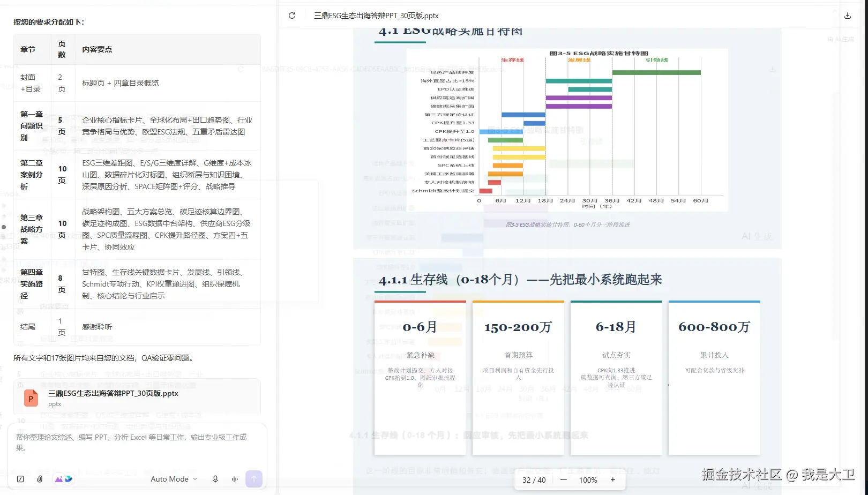Open the pptx file card icon
This screenshot has width=868, height=495.
pyautogui.click(x=31, y=398)
